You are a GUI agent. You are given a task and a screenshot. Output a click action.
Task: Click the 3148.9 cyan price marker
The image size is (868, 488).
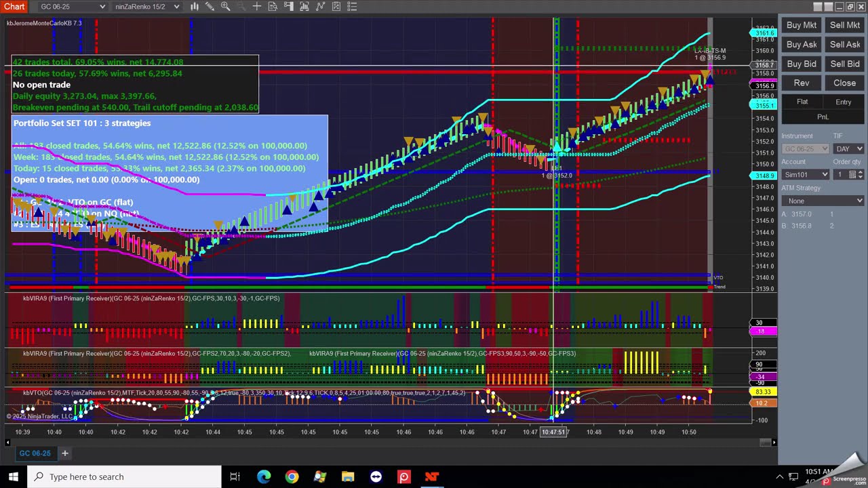click(x=764, y=176)
